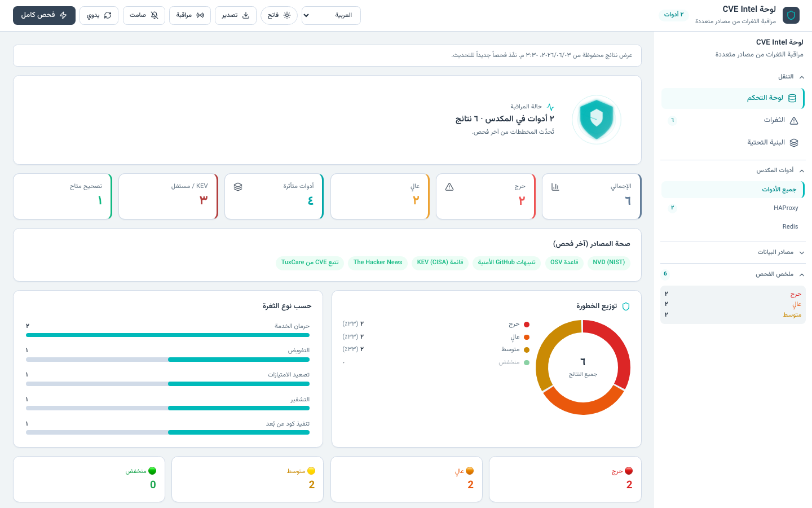Screen dimensions: 812x508
Task: Click the CVE Intel shield logo icon
Action: [x=791, y=15]
